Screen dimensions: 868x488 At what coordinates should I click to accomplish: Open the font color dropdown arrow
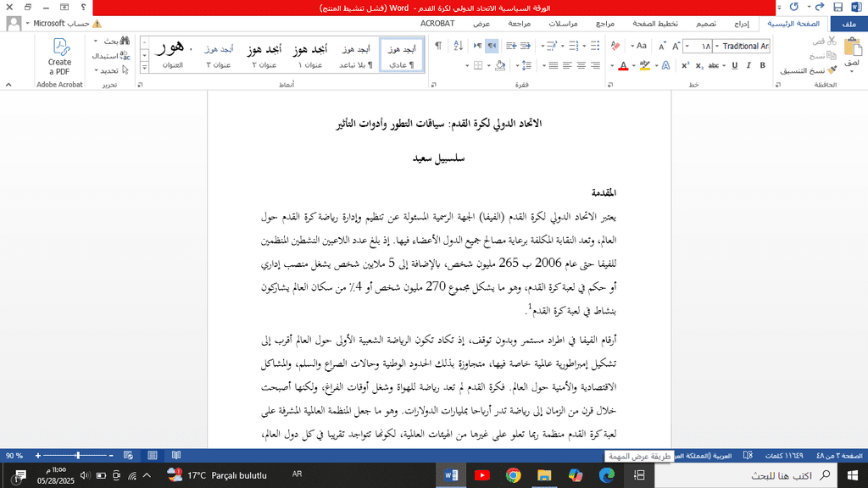click(612, 66)
